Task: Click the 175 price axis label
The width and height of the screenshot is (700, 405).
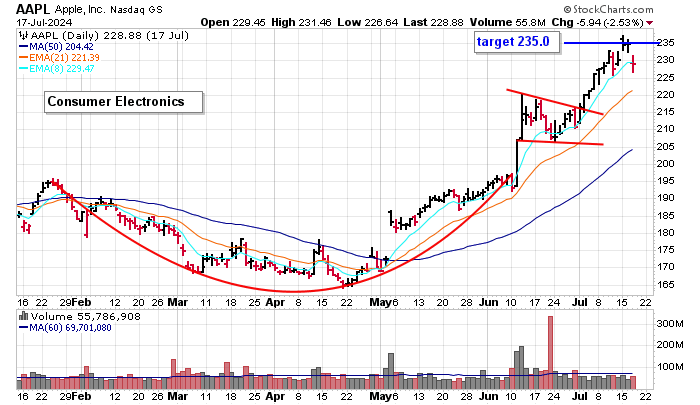Action: pos(666,250)
